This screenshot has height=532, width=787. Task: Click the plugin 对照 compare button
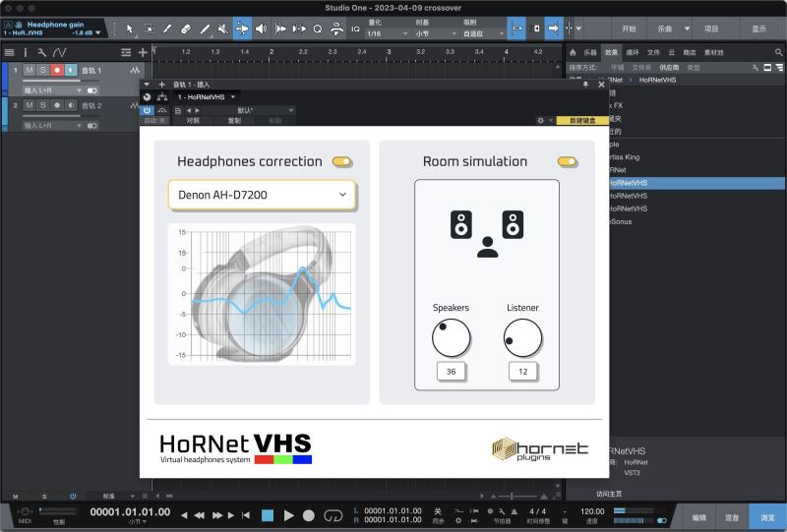click(x=193, y=120)
